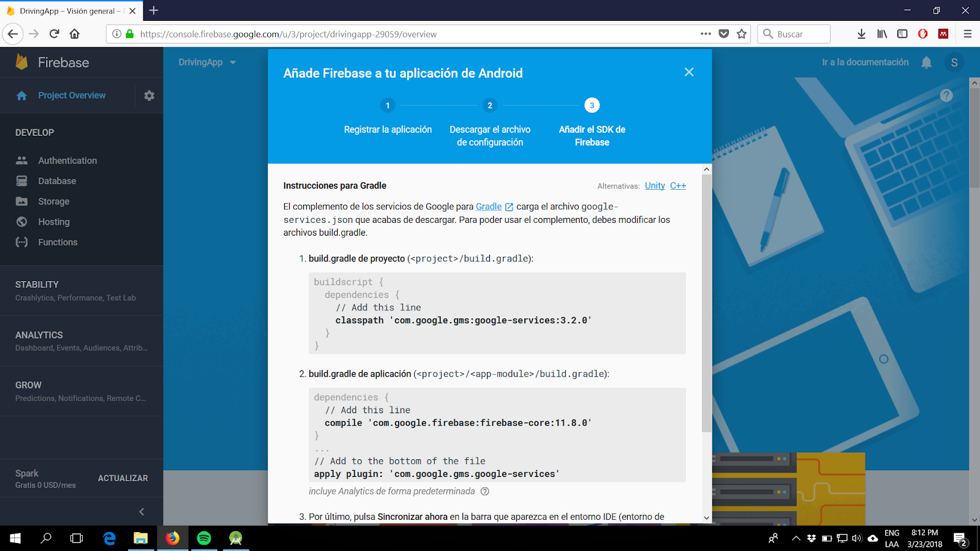The height and width of the screenshot is (551, 980).
Task: Open File Explorer from taskbar
Action: pyautogui.click(x=141, y=538)
